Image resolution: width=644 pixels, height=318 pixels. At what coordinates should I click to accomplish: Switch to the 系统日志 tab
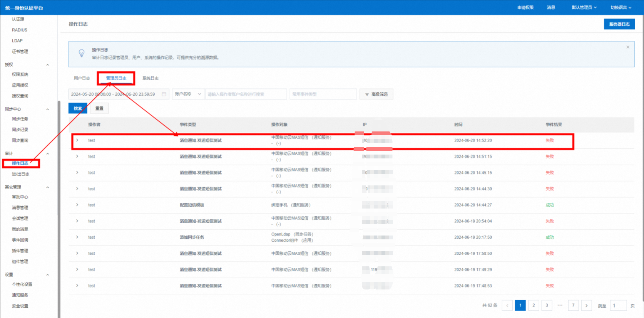pos(150,78)
